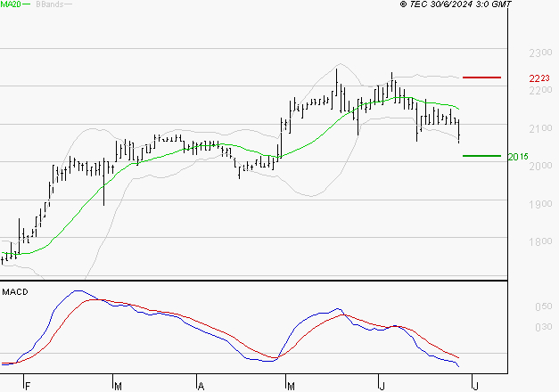Click the last J month label on axis
The width and height of the screenshot is (559, 392).
pyautogui.click(x=475, y=387)
